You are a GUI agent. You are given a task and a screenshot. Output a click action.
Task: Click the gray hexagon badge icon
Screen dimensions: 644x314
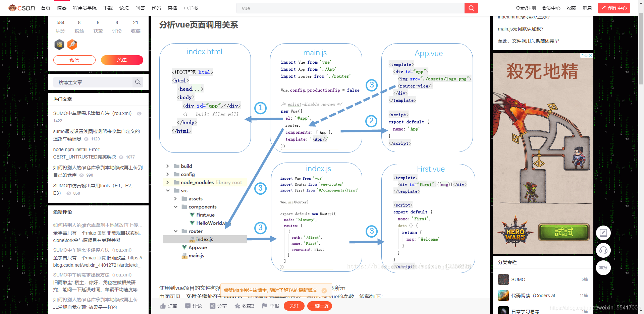pyautogui.click(x=59, y=44)
